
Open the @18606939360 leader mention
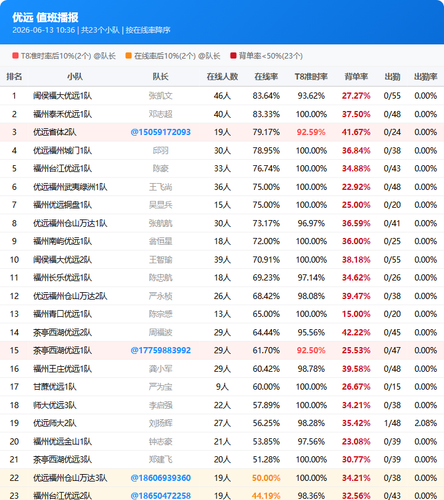(161, 478)
